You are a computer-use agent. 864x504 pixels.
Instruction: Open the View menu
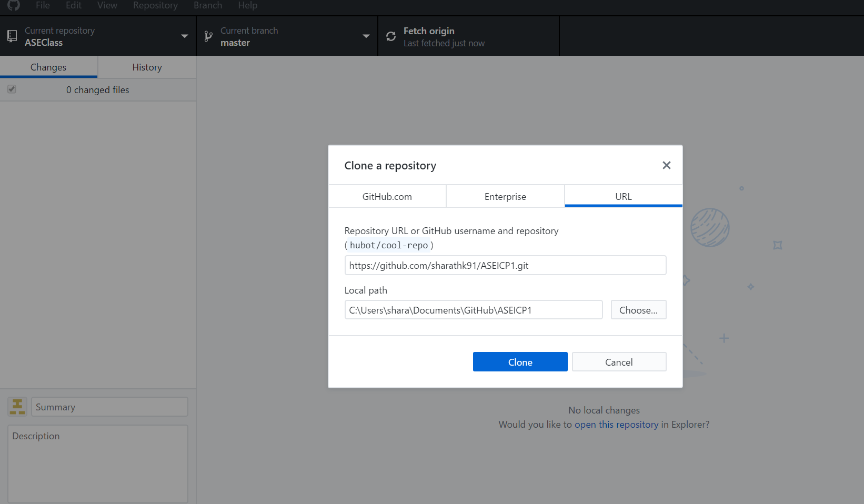click(107, 5)
